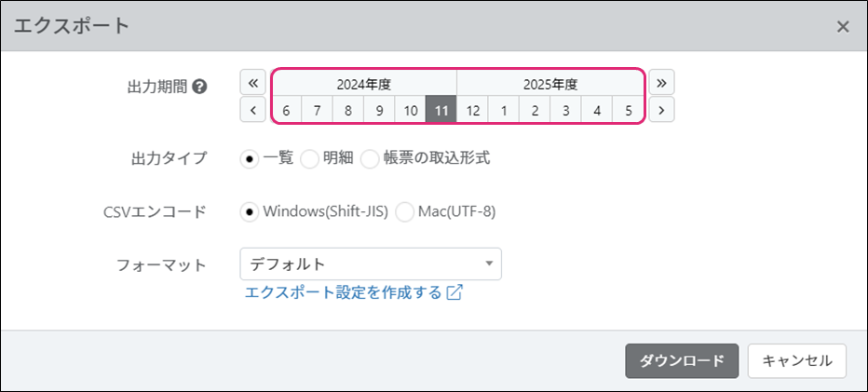Open the フォーマット dropdown showing デフォルト
The height and width of the screenshot is (392, 868).
click(x=371, y=264)
